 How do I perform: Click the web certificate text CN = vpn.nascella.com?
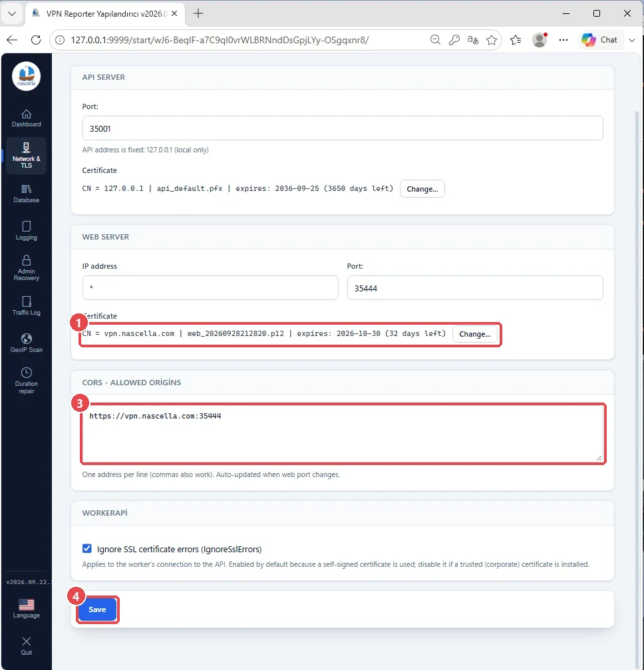click(x=264, y=334)
